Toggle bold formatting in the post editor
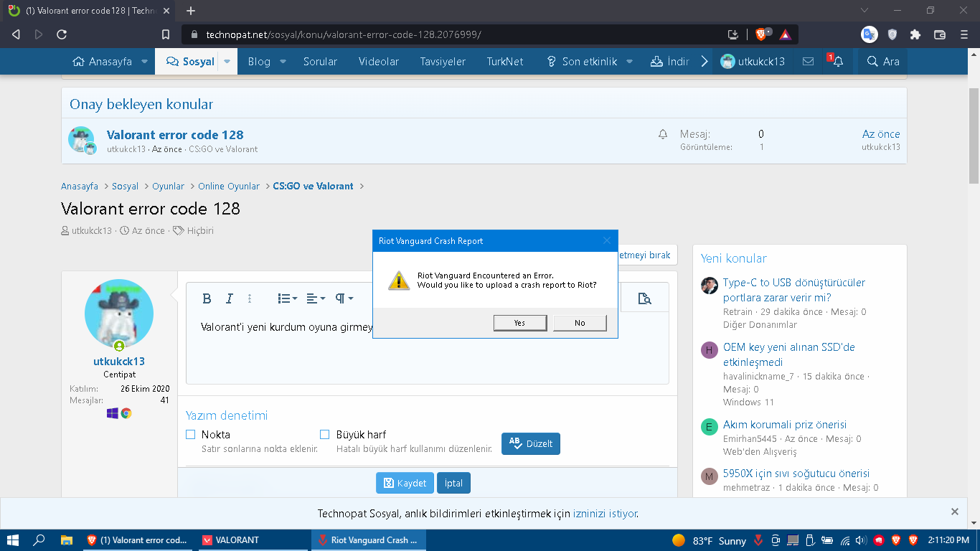980x551 pixels. [x=207, y=298]
